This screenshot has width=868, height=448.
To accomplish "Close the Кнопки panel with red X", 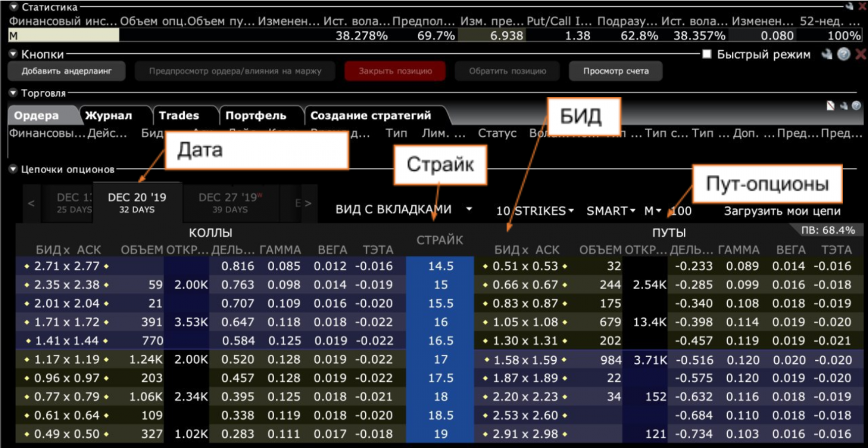I will click(x=861, y=54).
